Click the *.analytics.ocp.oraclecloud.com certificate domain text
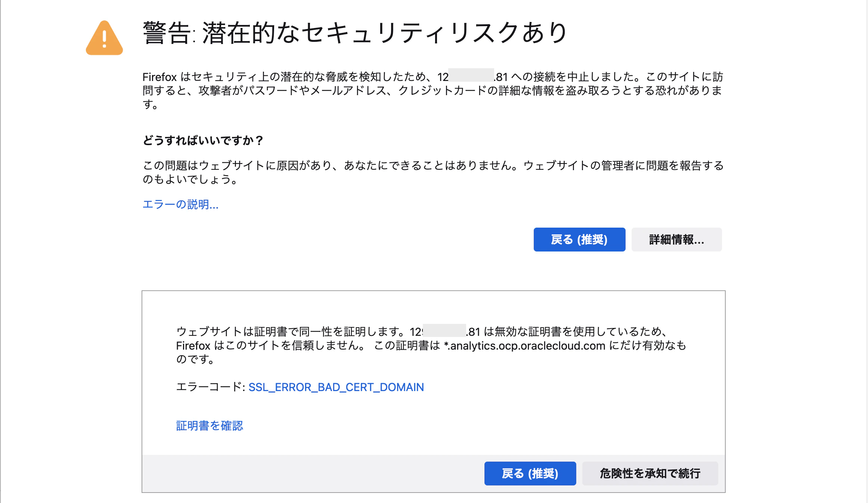 (x=524, y=346)
